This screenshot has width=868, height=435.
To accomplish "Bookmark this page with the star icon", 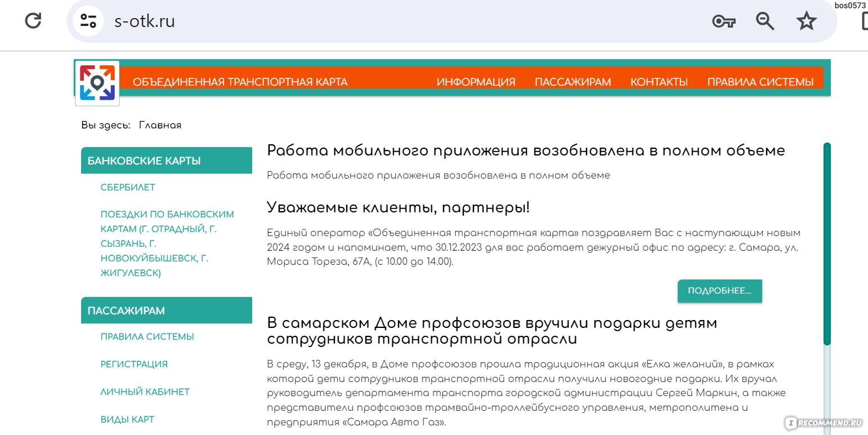I will point(806,21).
